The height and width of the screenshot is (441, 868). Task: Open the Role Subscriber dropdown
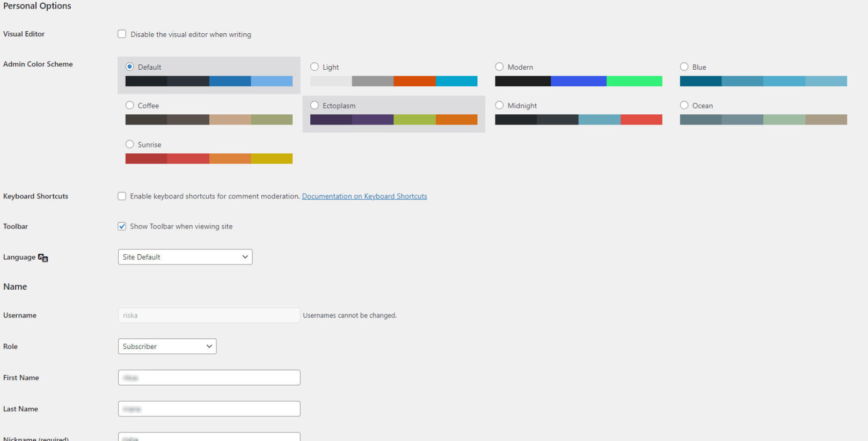167,346
